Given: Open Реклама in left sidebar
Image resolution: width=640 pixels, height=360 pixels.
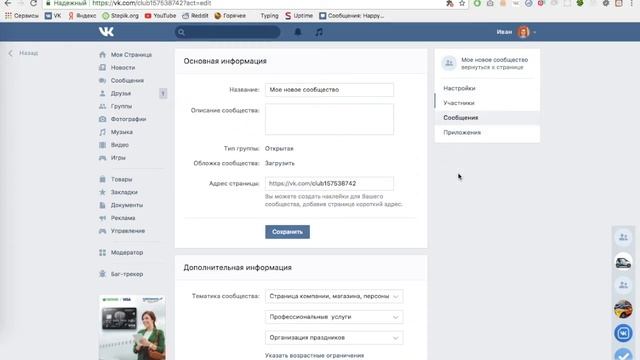Looking at the screenshot, I should [123, 218].
